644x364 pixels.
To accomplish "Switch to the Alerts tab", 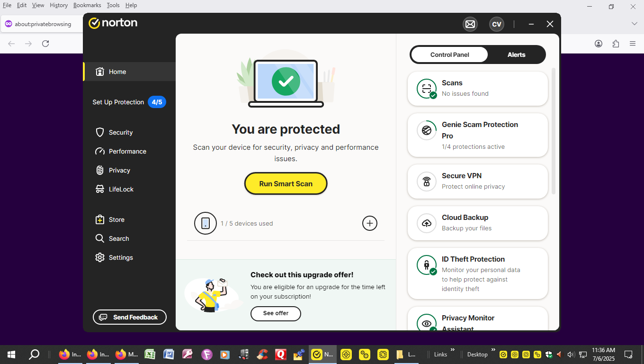I will click(516, 55).
